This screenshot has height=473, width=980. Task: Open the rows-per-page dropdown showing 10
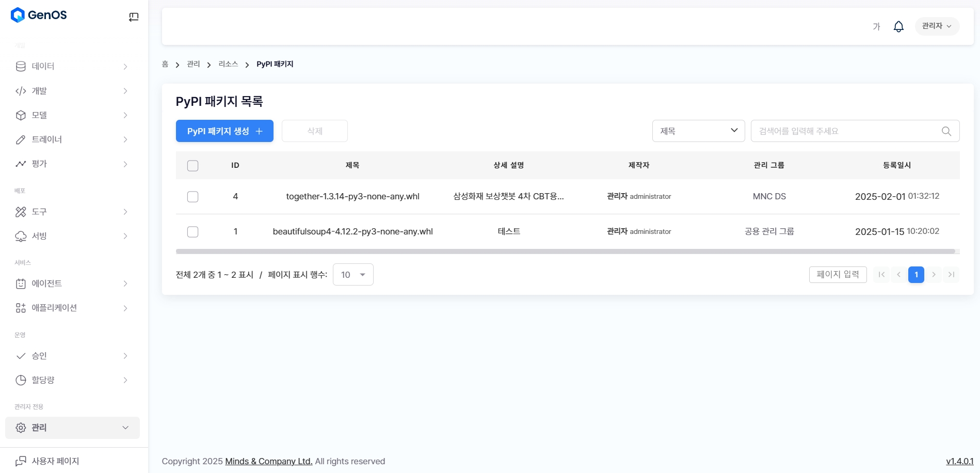tap(353, 275)
